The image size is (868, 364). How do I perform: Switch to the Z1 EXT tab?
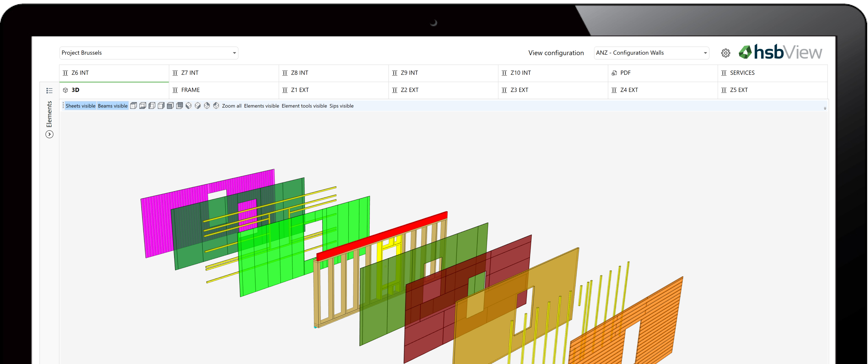[x=334, y=90]
